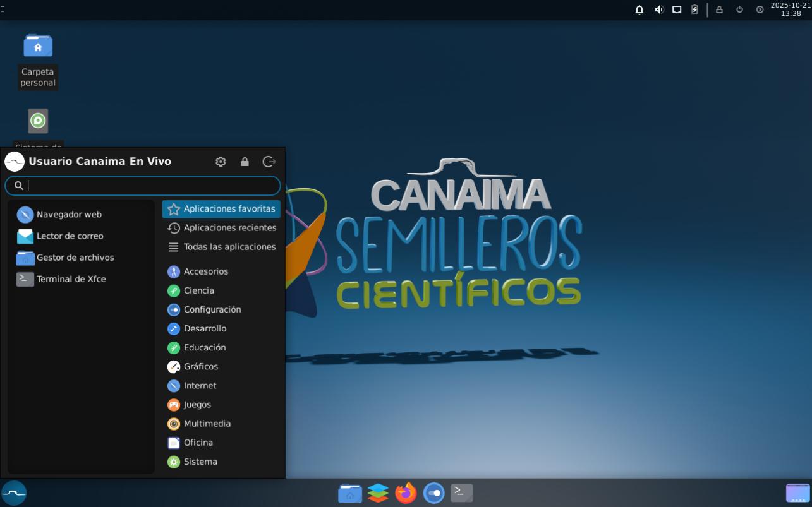
Task: Open the settings toggle icon in dock
Action: tap(433, 492)
